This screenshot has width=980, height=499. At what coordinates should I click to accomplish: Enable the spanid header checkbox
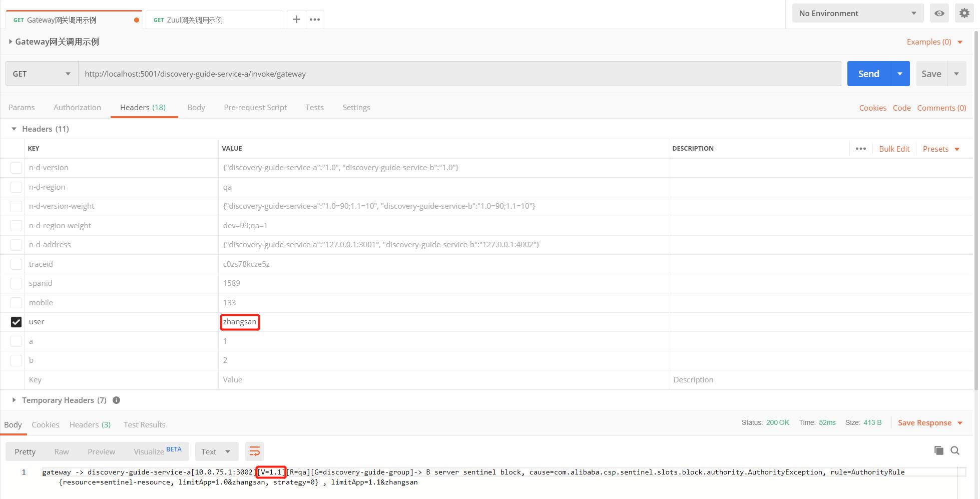pos(16,283)
